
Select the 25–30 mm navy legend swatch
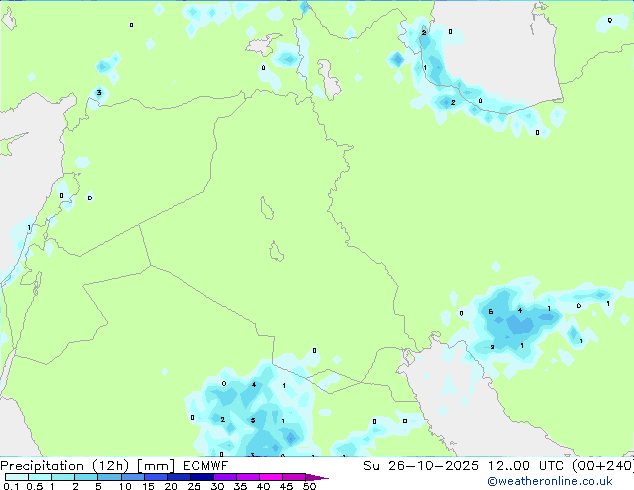[202, 477]
